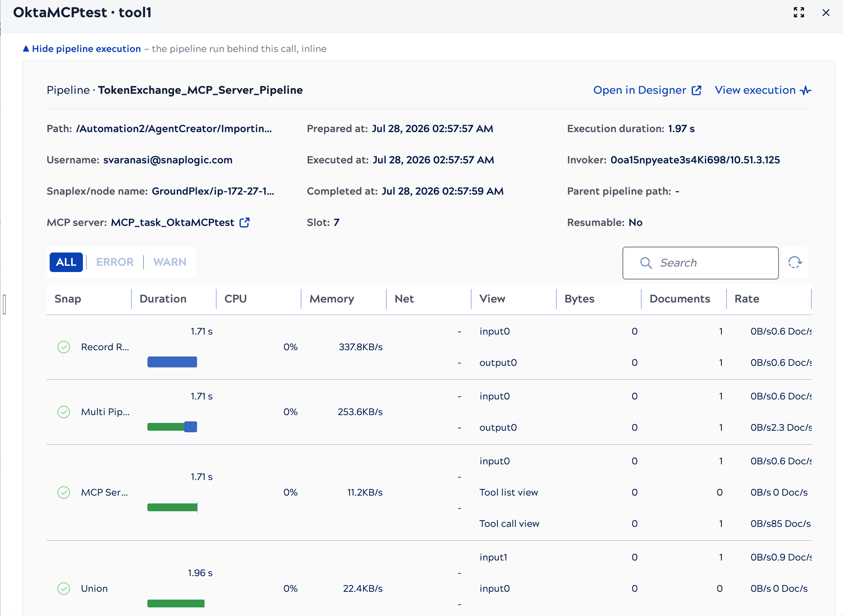Click rate 0B/s2.3 Doc/s cell
The width and height of the screenshot is (843, 616).
pos(781,428)
